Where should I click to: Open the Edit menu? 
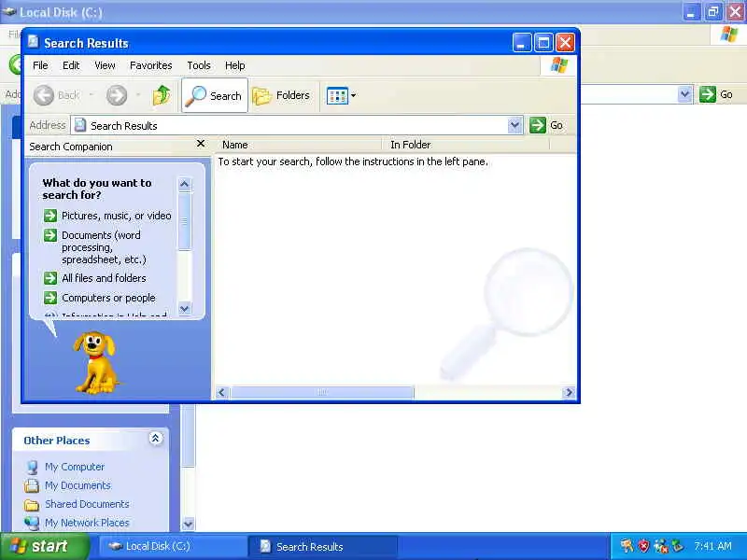click(x=71, y=65)
